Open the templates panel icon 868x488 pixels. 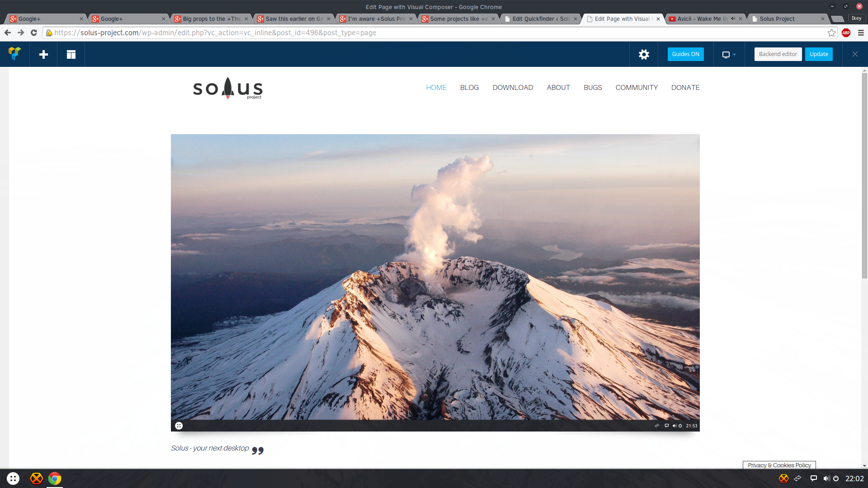click(71, 54)
